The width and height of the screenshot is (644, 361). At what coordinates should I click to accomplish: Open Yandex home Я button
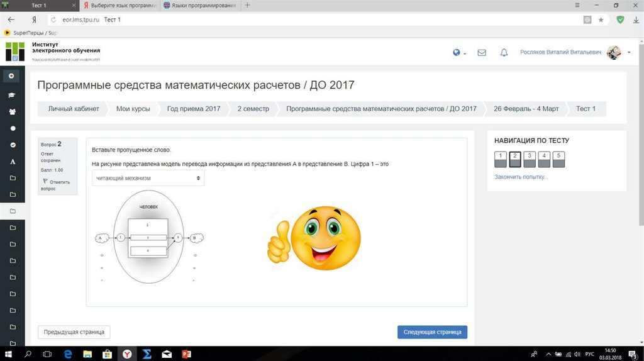[34, 19]
